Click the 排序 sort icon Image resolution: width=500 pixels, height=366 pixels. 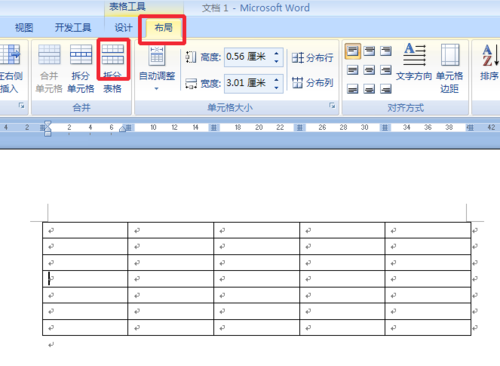[x=490, y=55]
